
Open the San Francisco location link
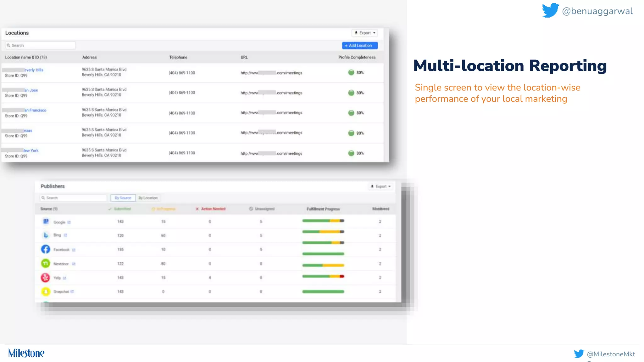tap(36, 110)
